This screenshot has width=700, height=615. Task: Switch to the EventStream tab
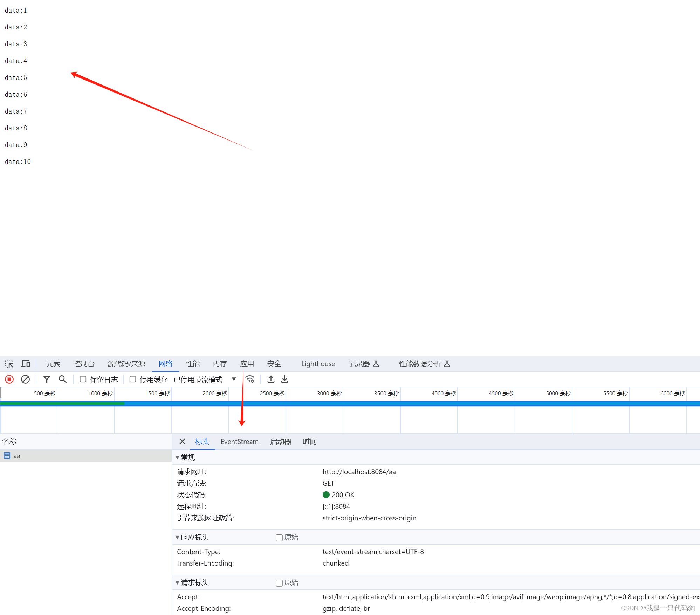pos(239,442)
